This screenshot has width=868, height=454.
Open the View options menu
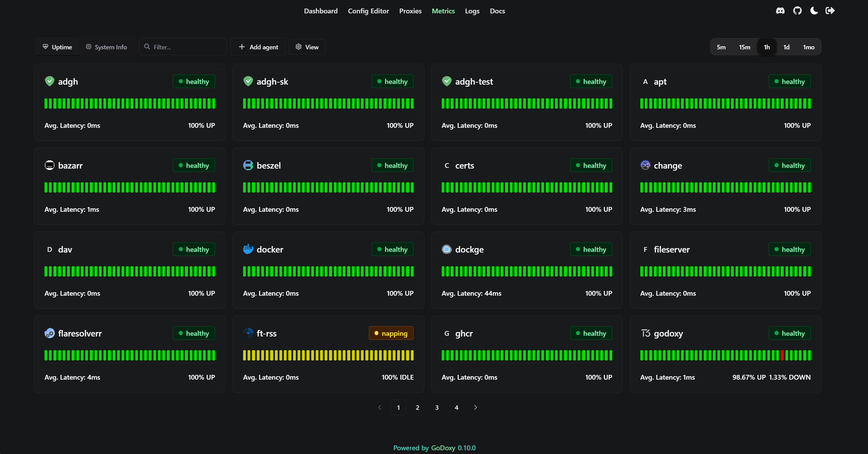[306, 47]
